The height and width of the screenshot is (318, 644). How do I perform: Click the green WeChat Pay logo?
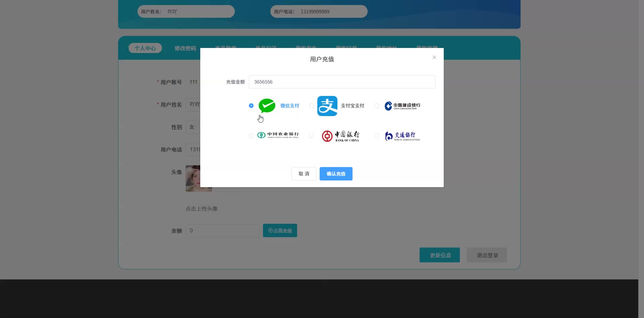point(267,106)
